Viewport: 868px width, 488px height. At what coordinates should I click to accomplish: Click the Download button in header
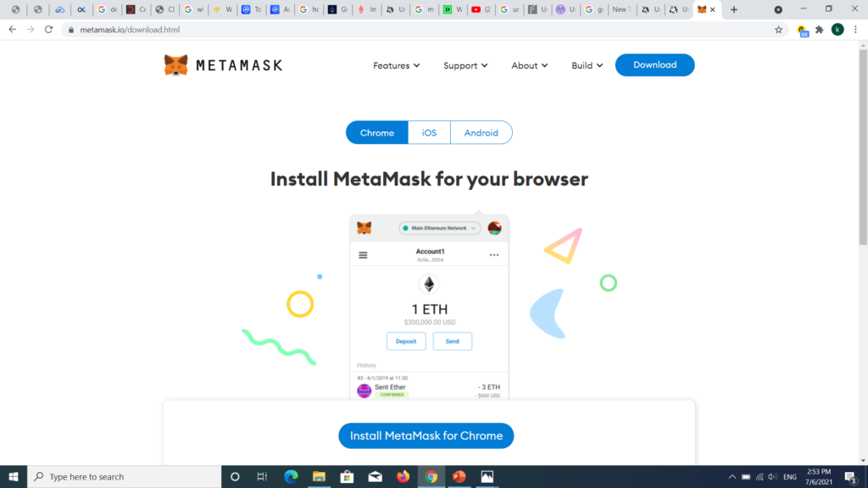[655, 65]
